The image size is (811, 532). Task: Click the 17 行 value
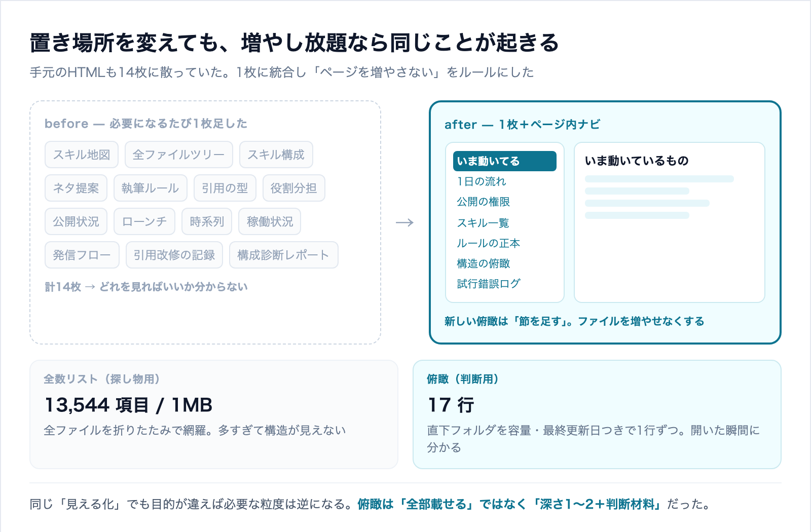tap(451, 405)
